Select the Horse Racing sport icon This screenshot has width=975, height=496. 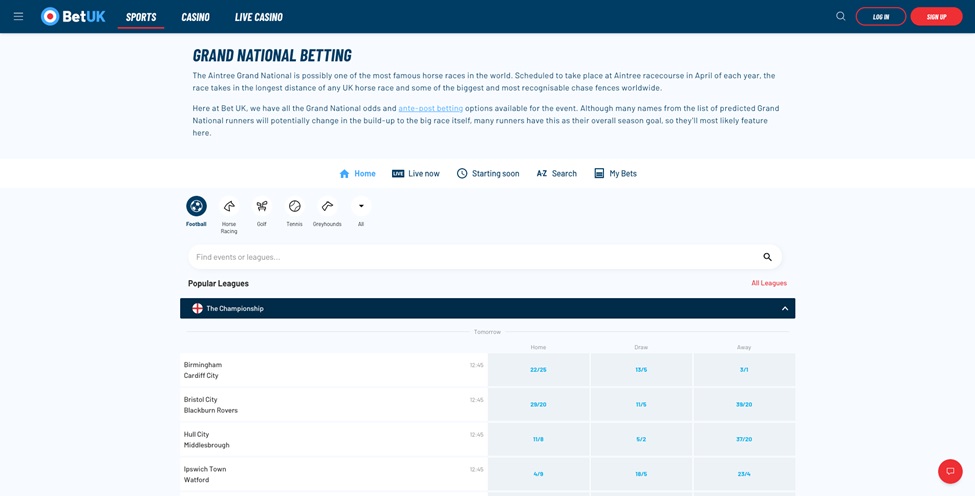pyautogui.click(x=229, y=206)
